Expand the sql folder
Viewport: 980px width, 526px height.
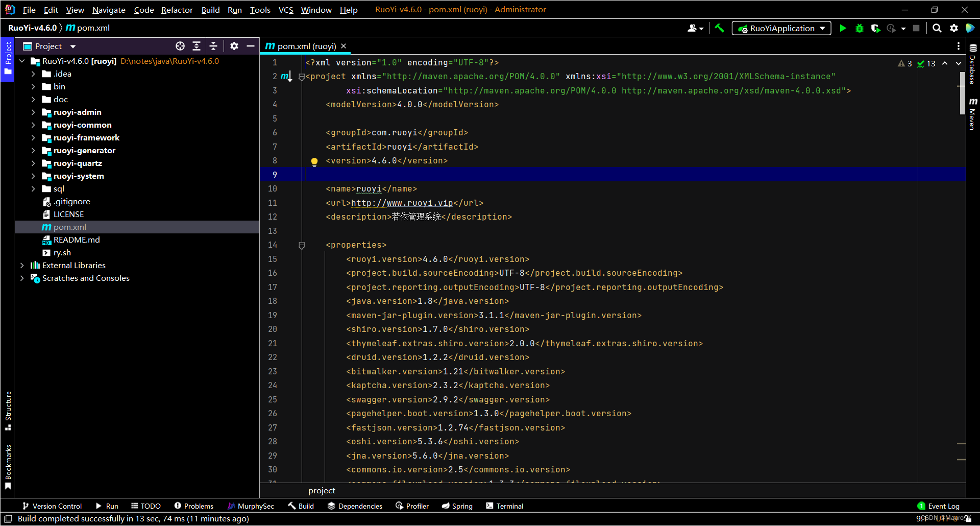(33, 189)
